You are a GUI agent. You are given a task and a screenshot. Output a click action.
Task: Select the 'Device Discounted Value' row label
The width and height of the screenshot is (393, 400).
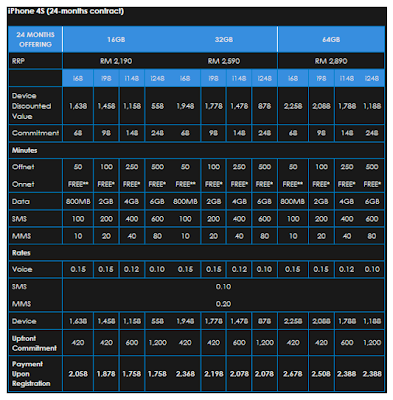(x=31, y=106)
